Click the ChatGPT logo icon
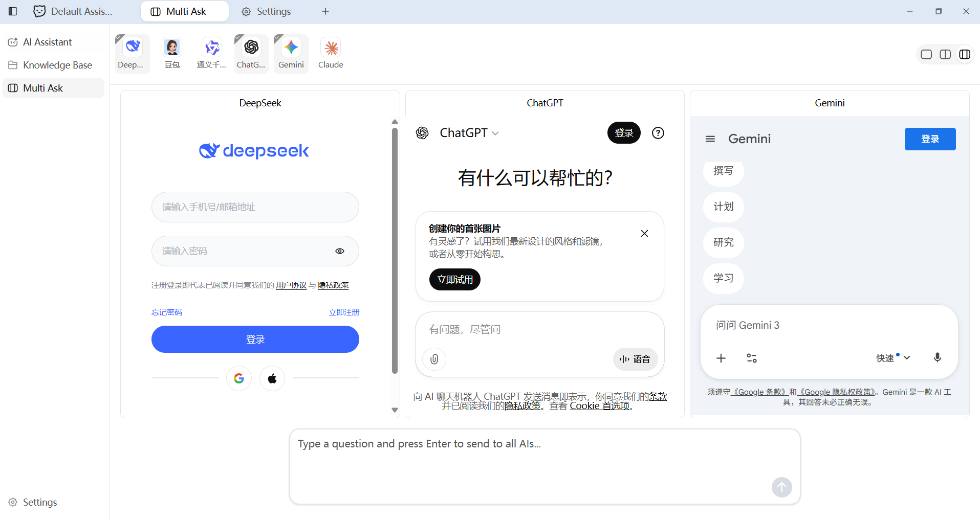Image resolution: width=980 pixels, height=520 pixels. tap(422, 133)
